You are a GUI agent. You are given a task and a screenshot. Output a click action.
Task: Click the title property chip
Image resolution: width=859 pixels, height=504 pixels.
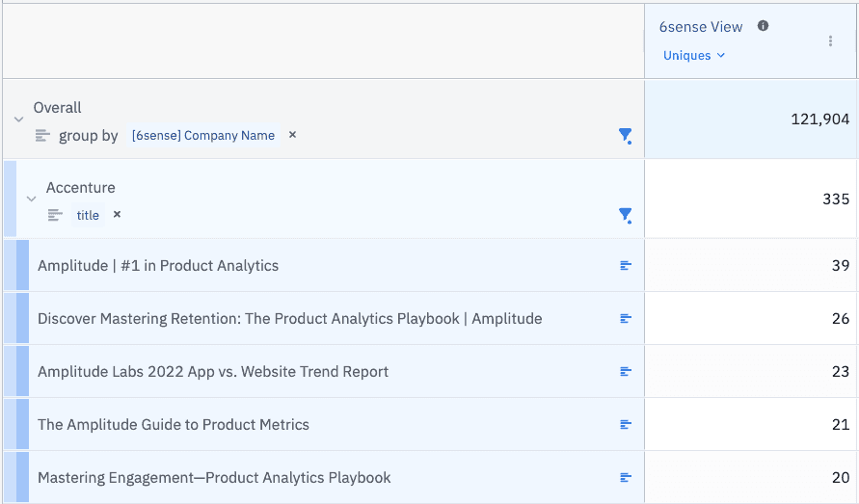88,215
